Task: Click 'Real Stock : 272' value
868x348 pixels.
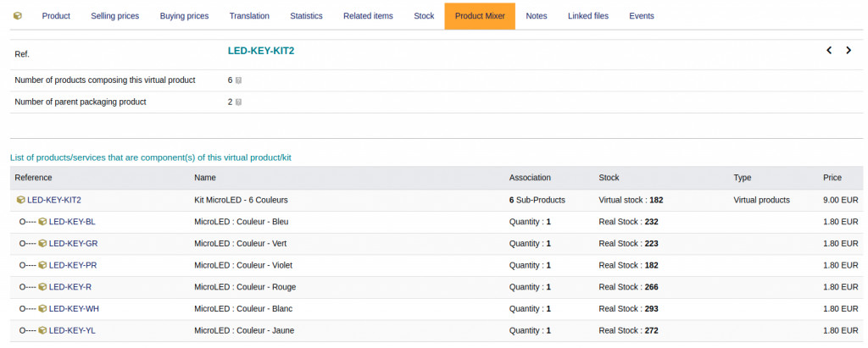Action: (x=628, y=331)
